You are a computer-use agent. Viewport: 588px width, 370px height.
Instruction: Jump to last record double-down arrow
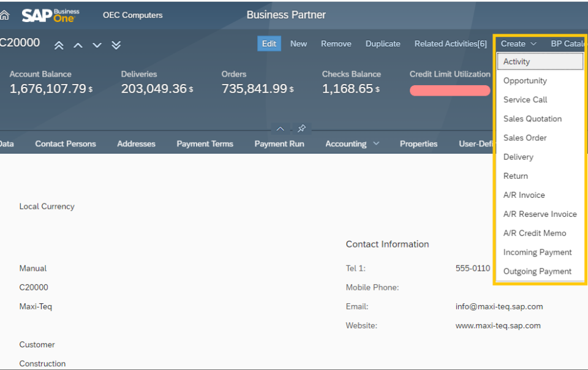116,45
